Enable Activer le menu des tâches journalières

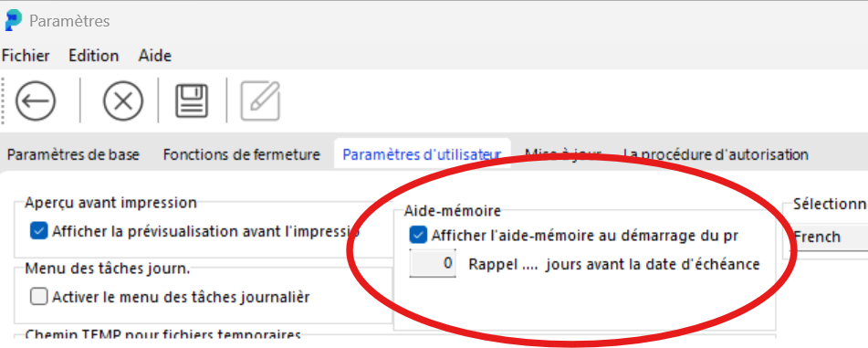coord(38,297)
